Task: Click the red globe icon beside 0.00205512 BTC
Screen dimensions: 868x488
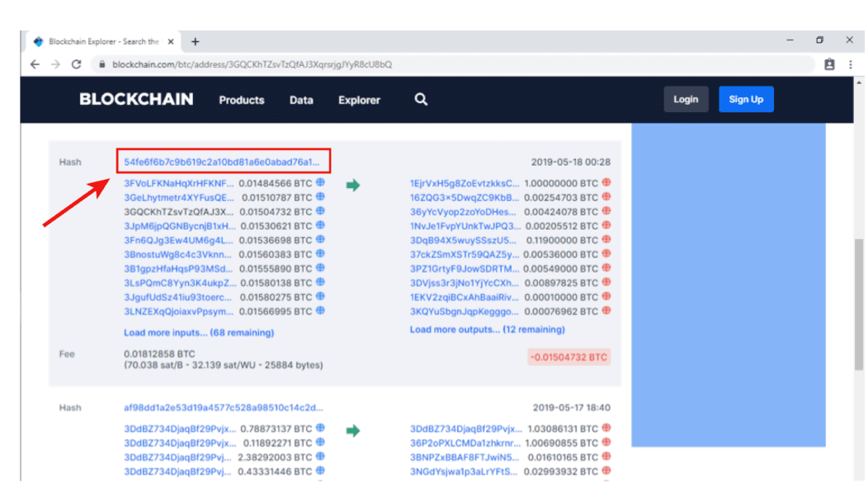Action: (x=606, y=226)
